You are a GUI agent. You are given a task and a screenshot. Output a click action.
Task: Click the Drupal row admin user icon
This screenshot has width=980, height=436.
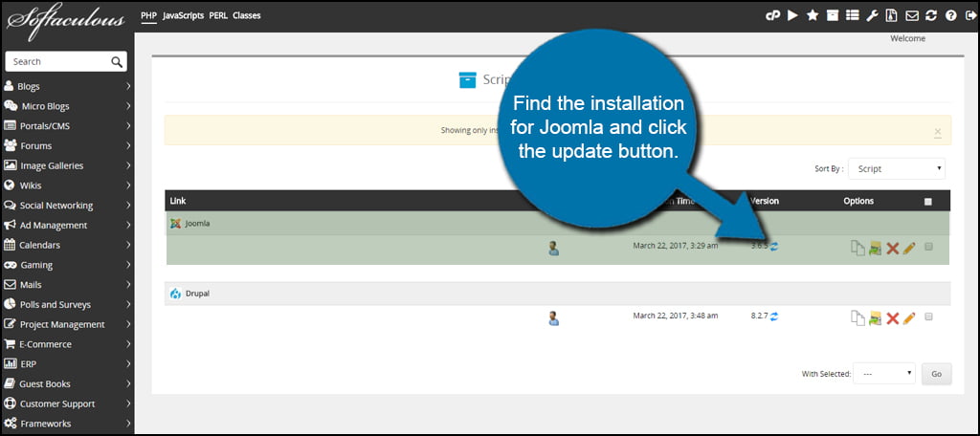click(553, 318)
